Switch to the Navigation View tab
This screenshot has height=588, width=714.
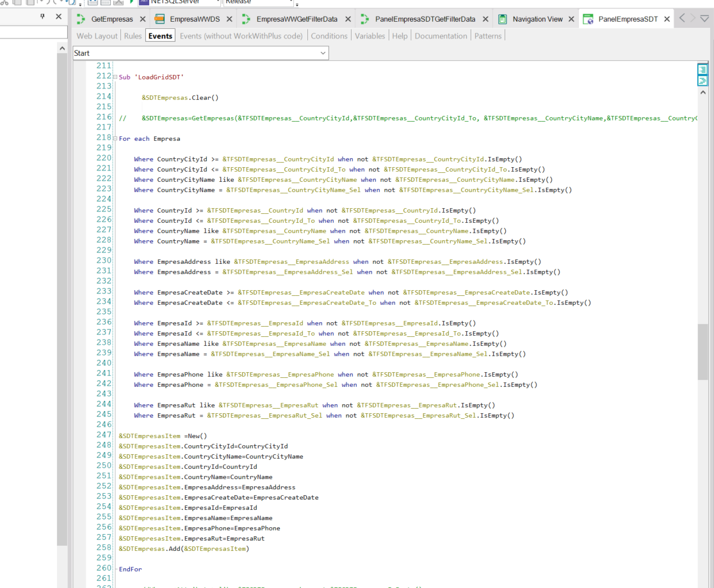pyautogui.click(x=538, y=19)
